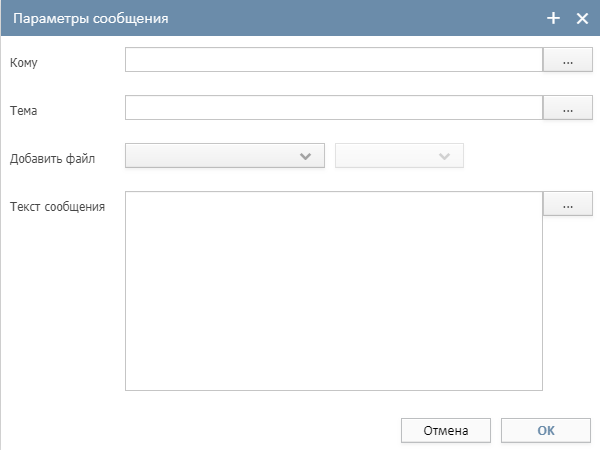This screenshot has height=450, width=600.
Task: Click the plus icon in title bar
Action: [554, 18]
